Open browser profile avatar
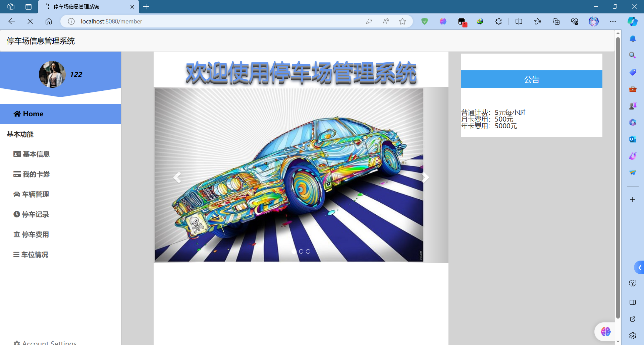644x345 pixels. pos(594,21)
